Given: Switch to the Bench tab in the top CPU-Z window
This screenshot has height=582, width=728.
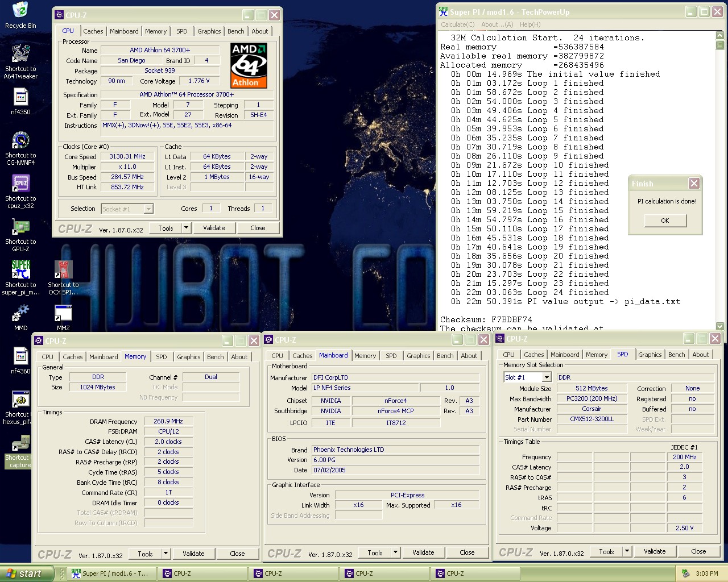Looking at the screenshot, I should click(x=236, y=31).
